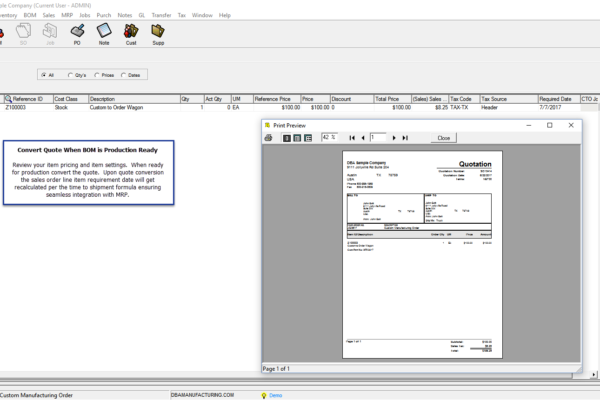Click the Cost Class column header
Screen dimensions: 600x400
point(70,99)
